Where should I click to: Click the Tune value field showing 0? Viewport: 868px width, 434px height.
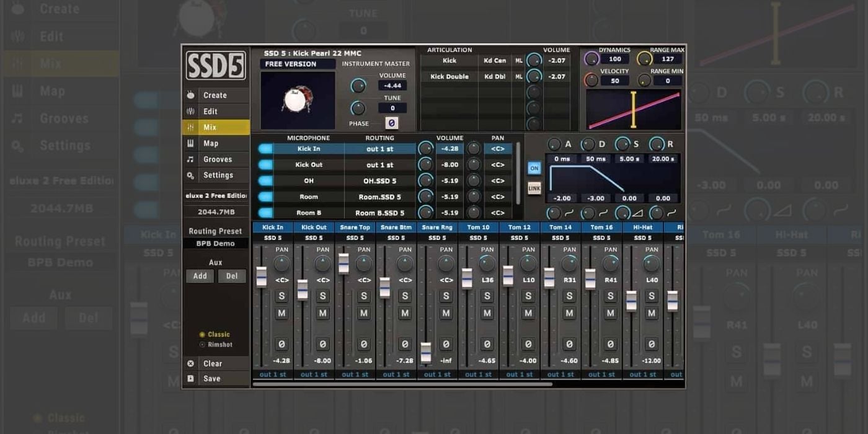392,108
